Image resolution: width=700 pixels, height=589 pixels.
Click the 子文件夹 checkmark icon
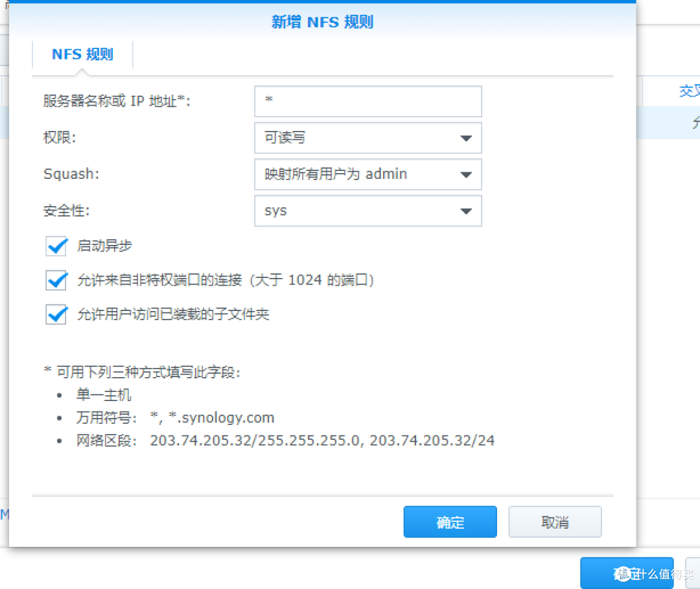tap(56, 314)
